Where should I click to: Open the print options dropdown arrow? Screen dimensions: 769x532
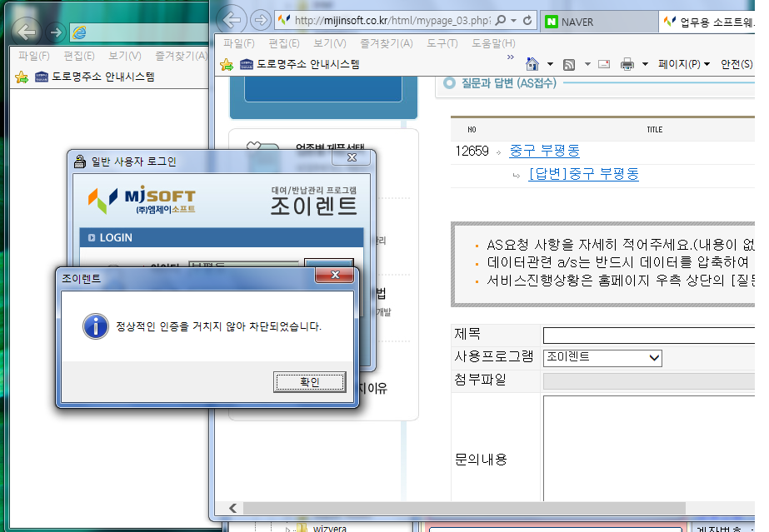point(646,64)
